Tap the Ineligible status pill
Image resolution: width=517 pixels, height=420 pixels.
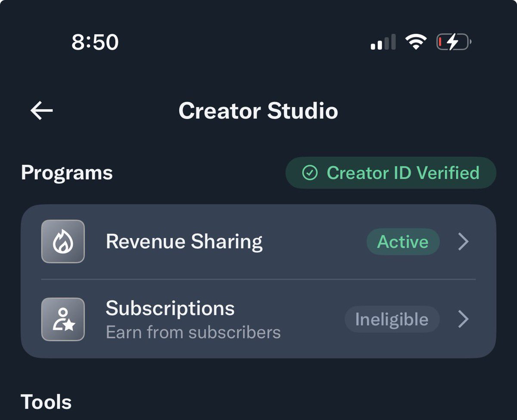392,319
